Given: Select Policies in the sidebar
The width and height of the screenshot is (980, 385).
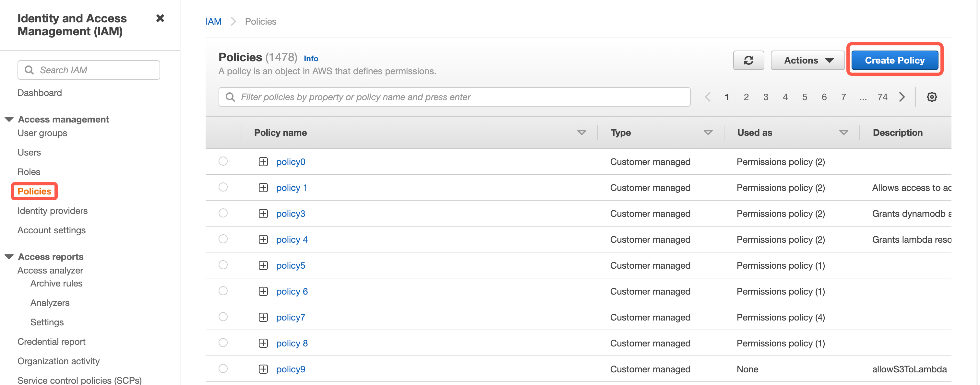Looking at the screenshot, I should [x=34, y=191].
